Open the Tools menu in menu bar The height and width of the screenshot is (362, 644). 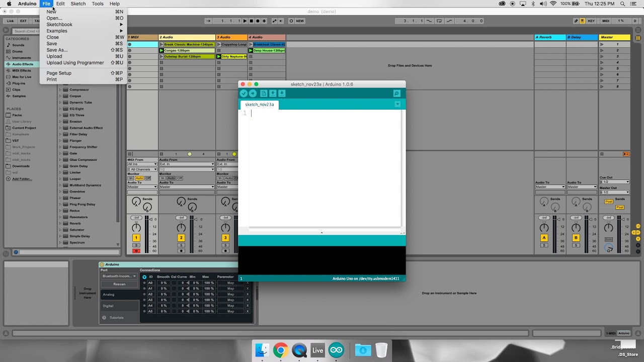(98, 4)
